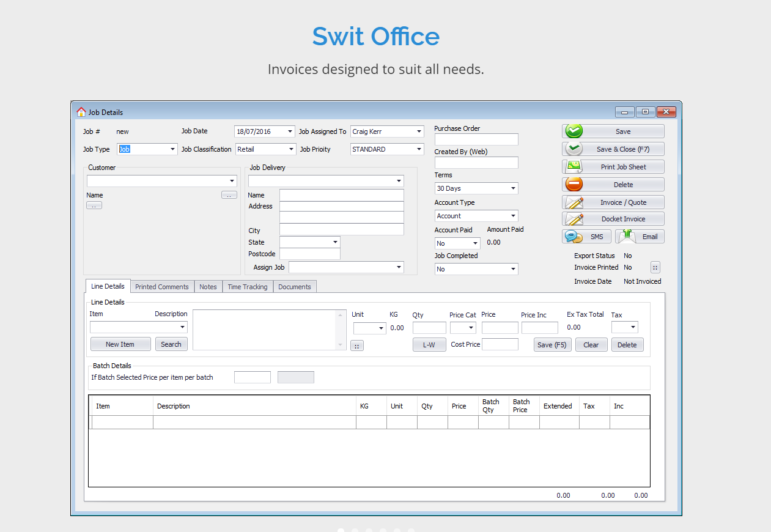Click the New Item button
This screenshot has height=532, width=771.
click(x=120, y=344)
